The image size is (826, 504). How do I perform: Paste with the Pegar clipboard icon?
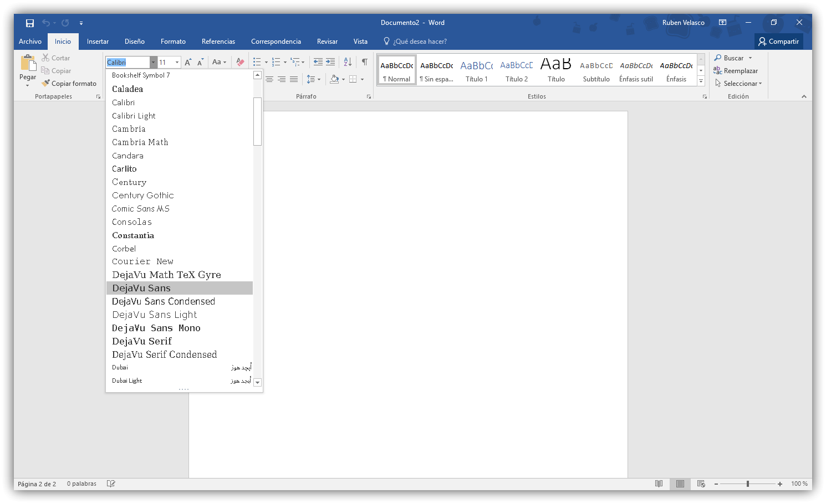click(x=28, y=63)
